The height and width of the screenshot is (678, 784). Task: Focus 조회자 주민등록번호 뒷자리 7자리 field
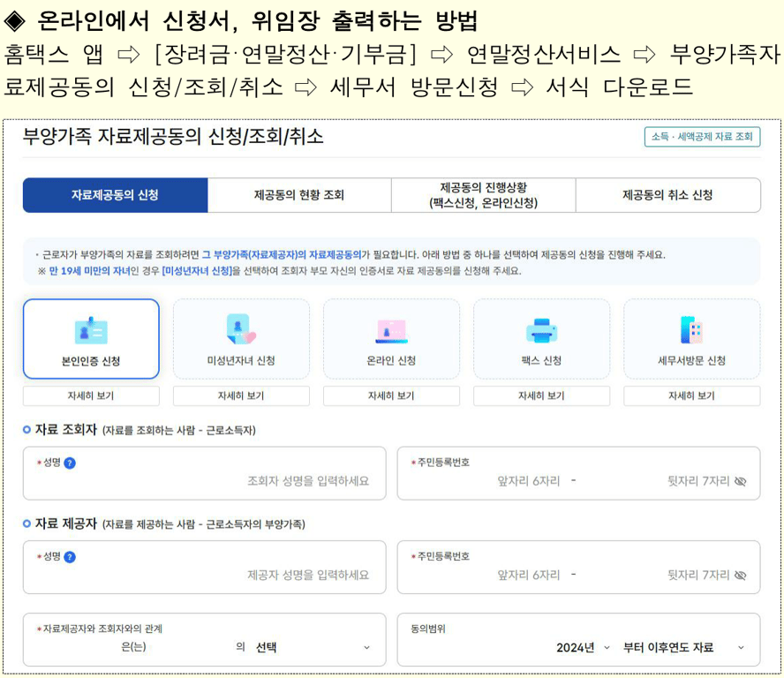point(698,481)
